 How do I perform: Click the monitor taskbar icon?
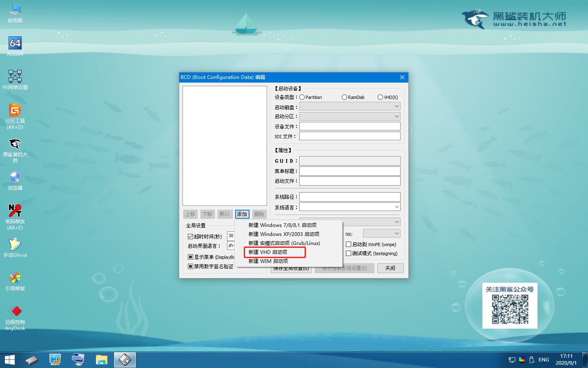(55, 360)
